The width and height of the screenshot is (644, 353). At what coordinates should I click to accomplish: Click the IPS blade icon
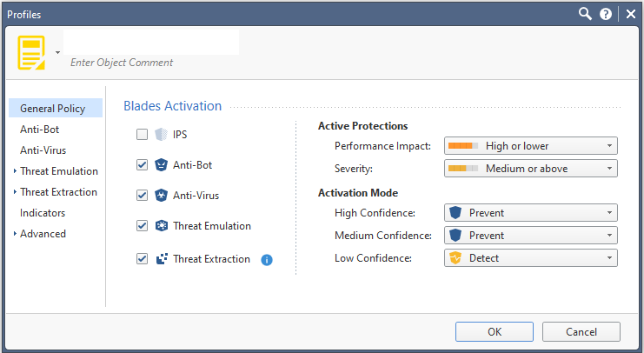[161, 135]
